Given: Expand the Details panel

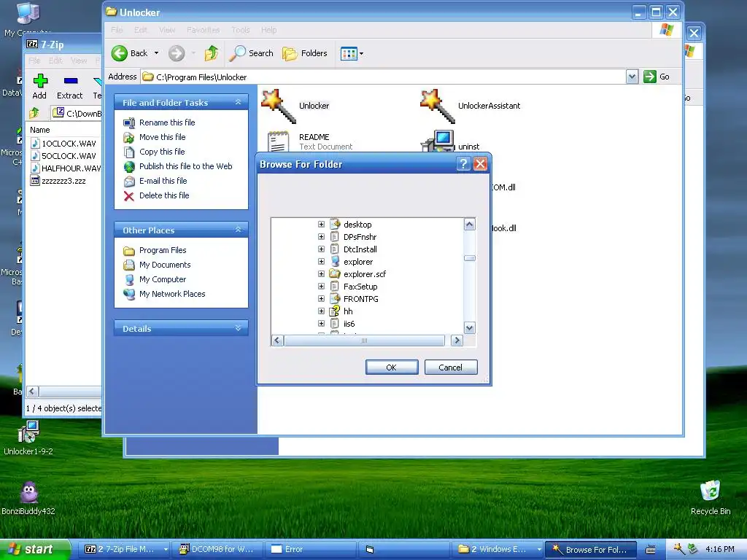Looking at the screenshot, I should point(238,329).
